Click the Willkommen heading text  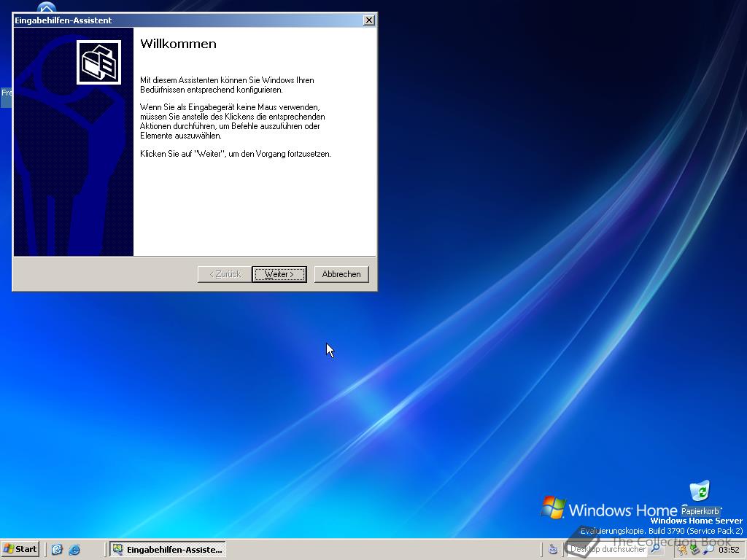pos(178,44)
